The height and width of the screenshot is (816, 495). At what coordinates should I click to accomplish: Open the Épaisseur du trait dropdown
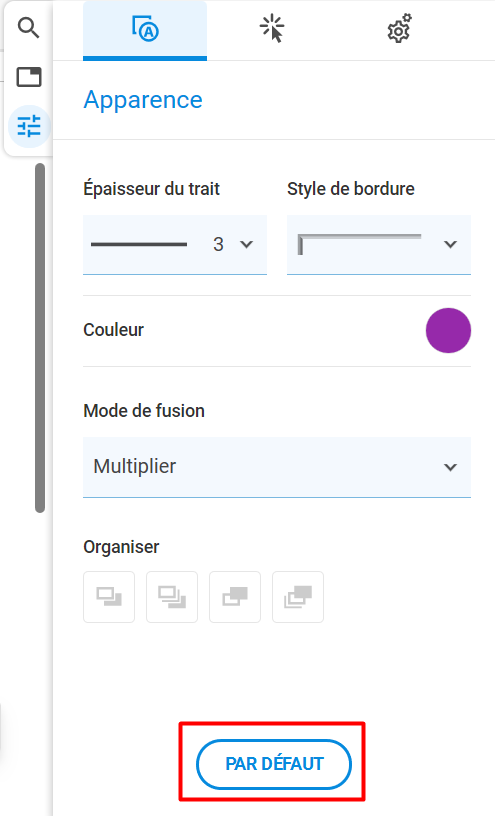(x=175, y=245)
